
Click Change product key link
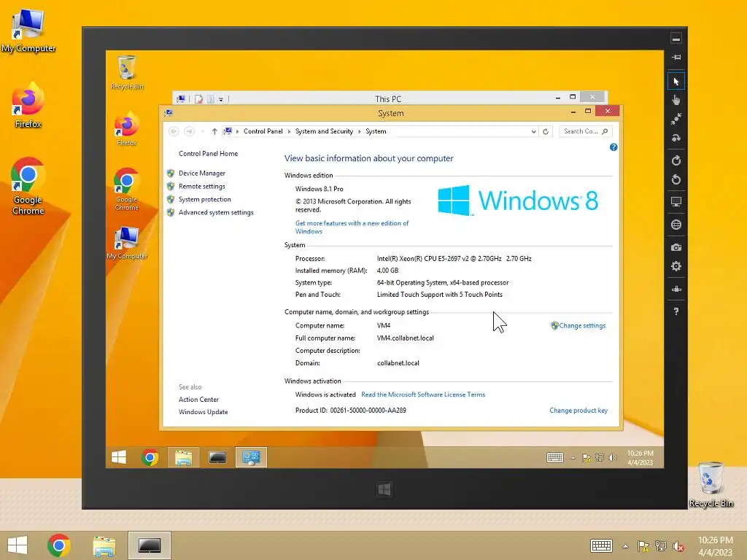click(x=578, y=411)
